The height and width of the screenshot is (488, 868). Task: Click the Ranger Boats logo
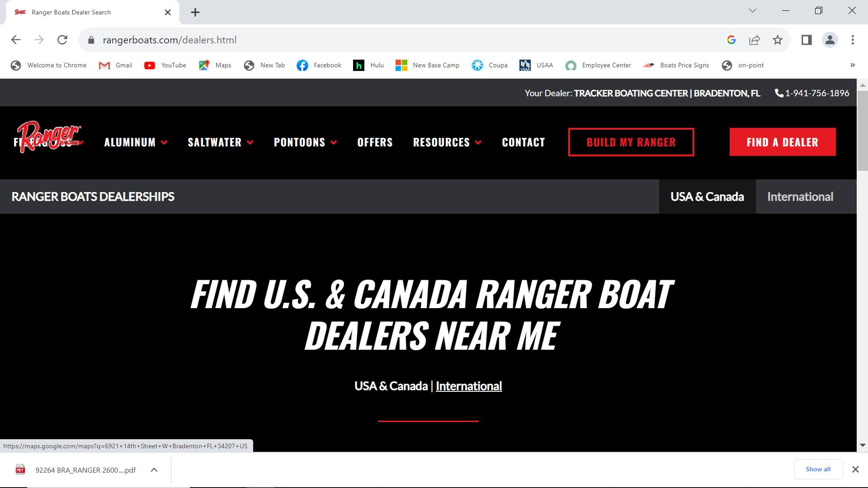click(48, 137)
